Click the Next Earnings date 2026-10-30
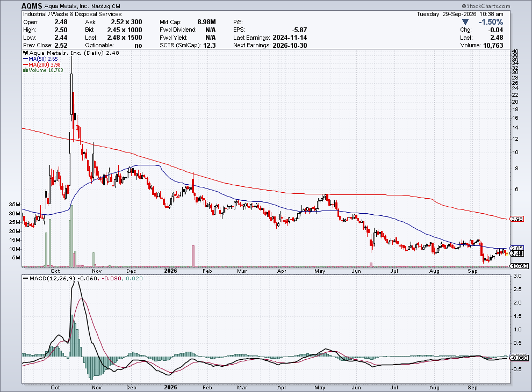 (x=290, y=46)
